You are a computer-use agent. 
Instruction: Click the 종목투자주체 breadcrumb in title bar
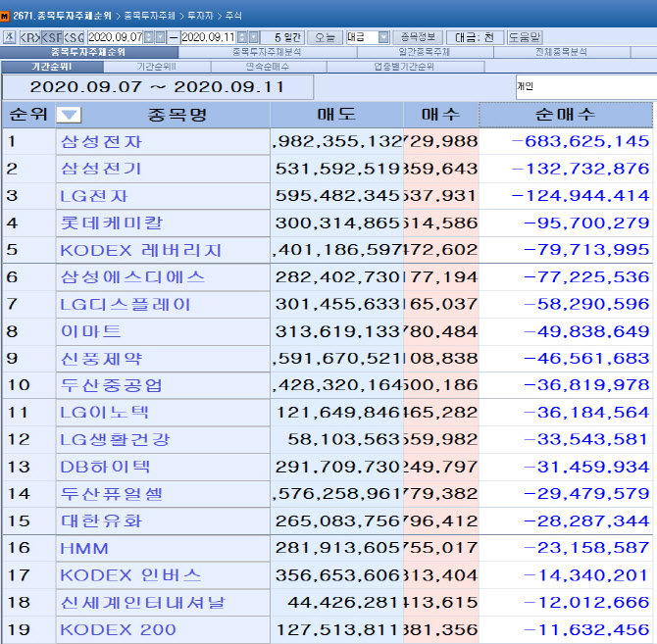click(x=150, y=16)
